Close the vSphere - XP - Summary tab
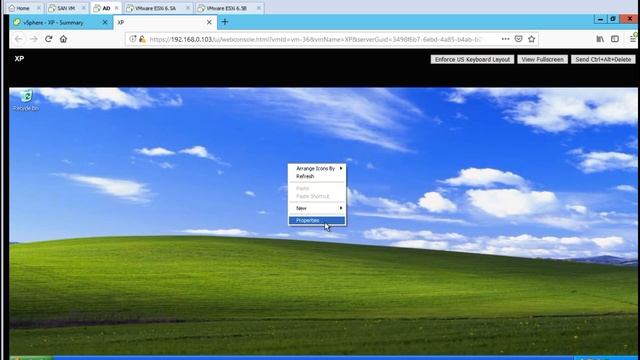 coord(105,22)
